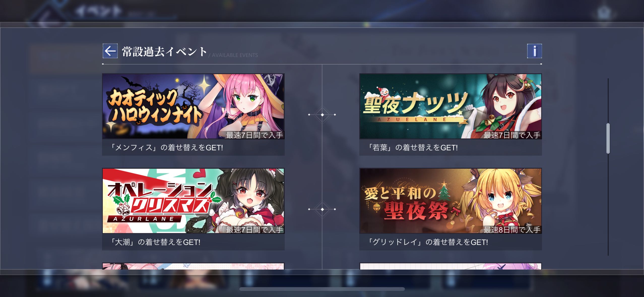
Task: Click the 最速7日間で入手 label on the Halloween banner
Action: pyautogui.click(x=254, y=135)
